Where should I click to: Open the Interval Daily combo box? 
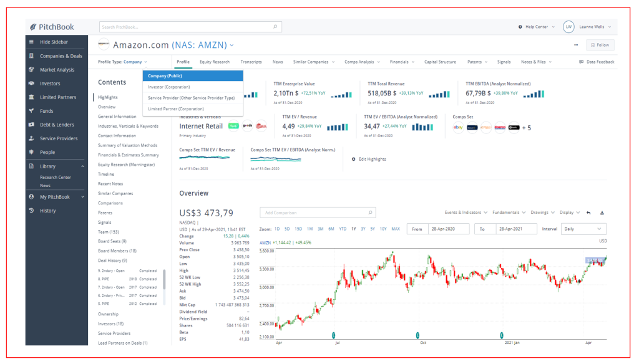coord(583,229)
